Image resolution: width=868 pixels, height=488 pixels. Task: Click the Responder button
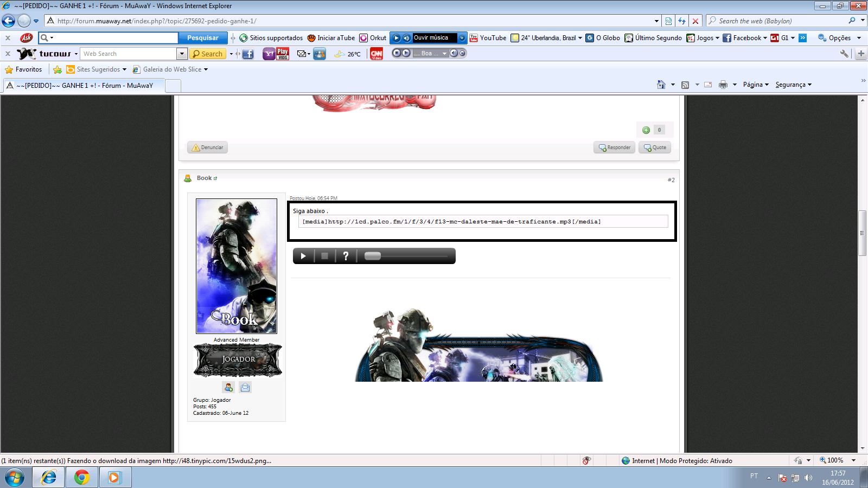click(x=615, y=147)
